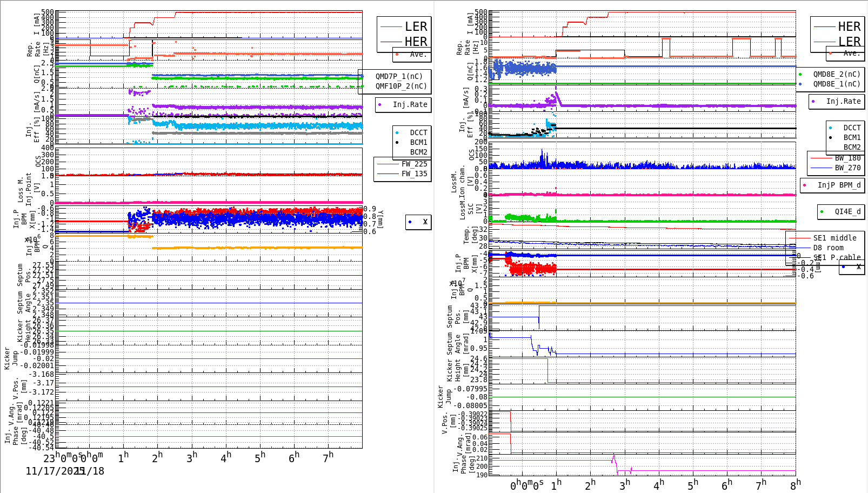Click the Inj.Rate legend in the left plot
This screenshot has width=868, height=493.
coord(410,104)
